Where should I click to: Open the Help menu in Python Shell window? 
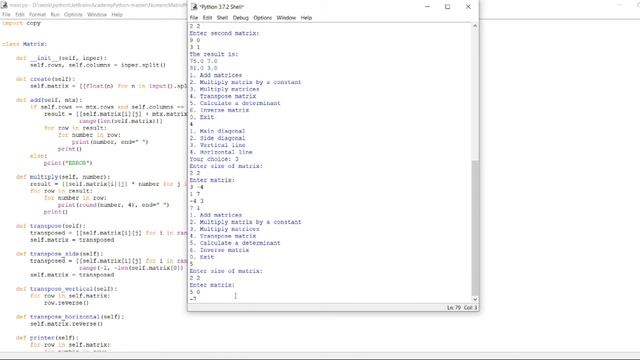306,18
